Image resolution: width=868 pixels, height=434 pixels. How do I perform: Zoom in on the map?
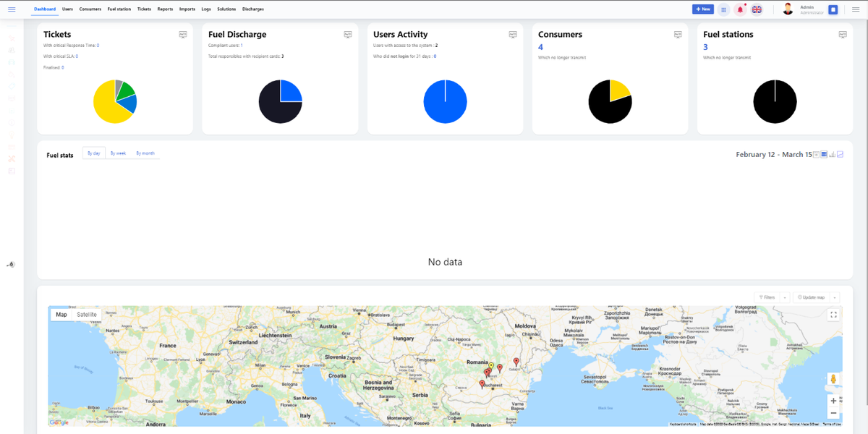(x=833, y=401)
